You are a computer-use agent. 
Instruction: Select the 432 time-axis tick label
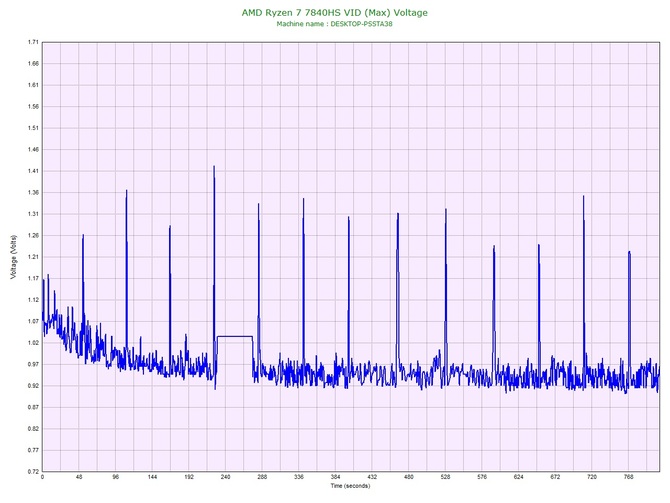(372, 477)
